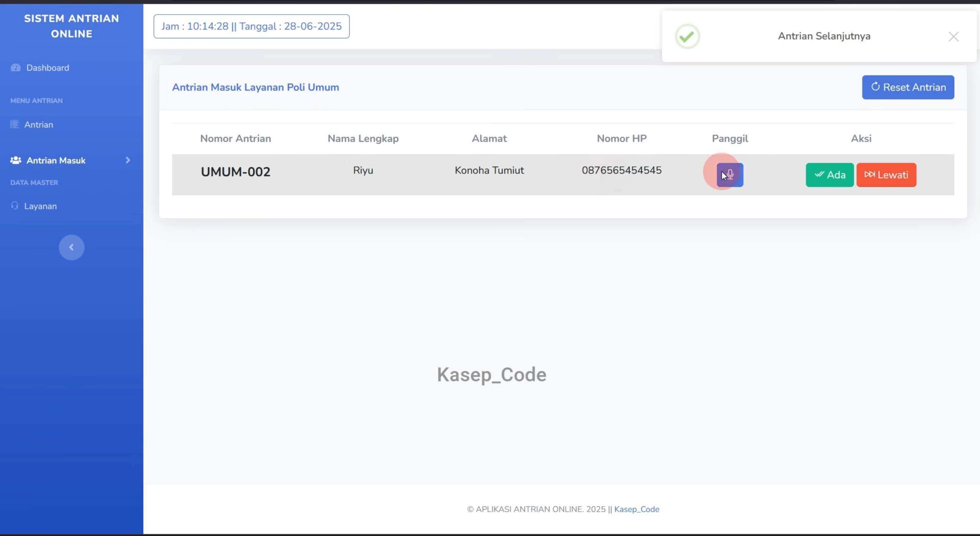980x536 pixels.
Task: Select queue number UMUM-002 cell
Action: [x=236, y=172]
